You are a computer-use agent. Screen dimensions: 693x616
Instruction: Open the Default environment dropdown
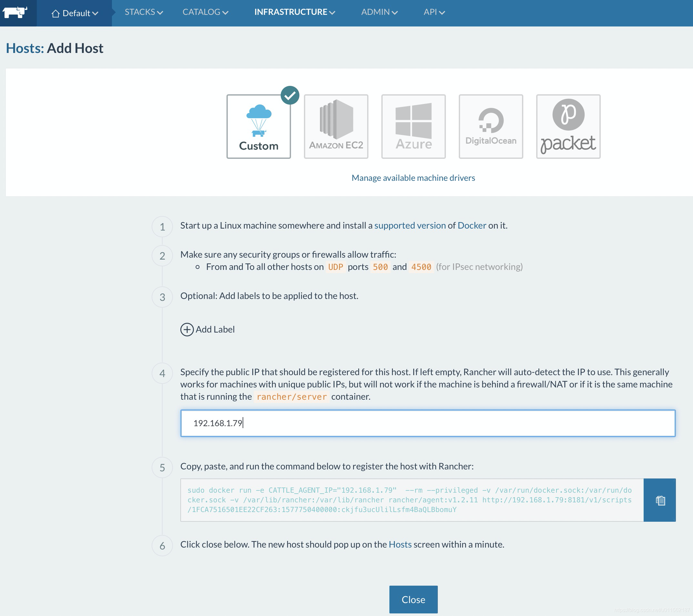75,13
